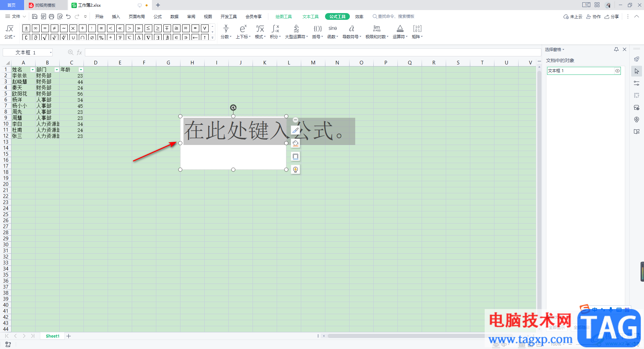Click the 分享 share button
Viewport: 644px width, 349px height.
(x=612, y=16)
